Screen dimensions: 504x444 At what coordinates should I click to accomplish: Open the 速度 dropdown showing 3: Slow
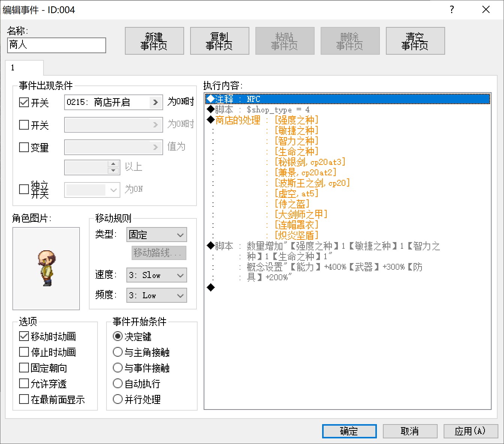point(156,275)
